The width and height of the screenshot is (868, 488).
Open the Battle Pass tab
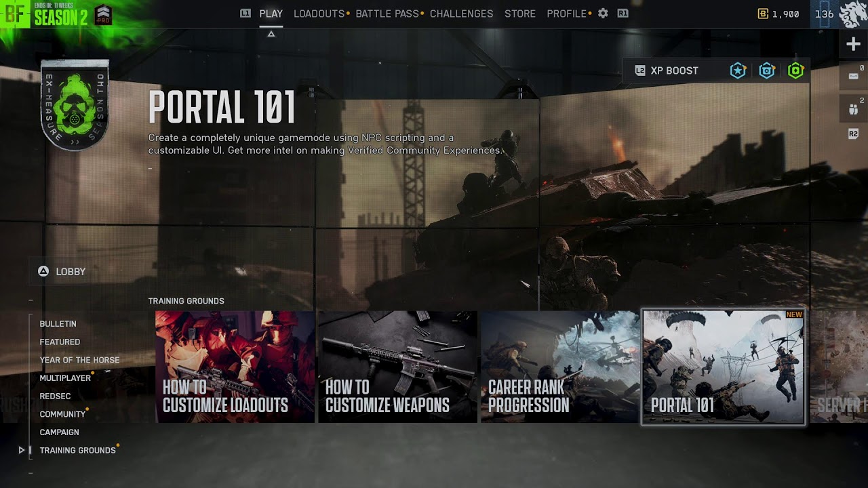[x=387, y=14]
